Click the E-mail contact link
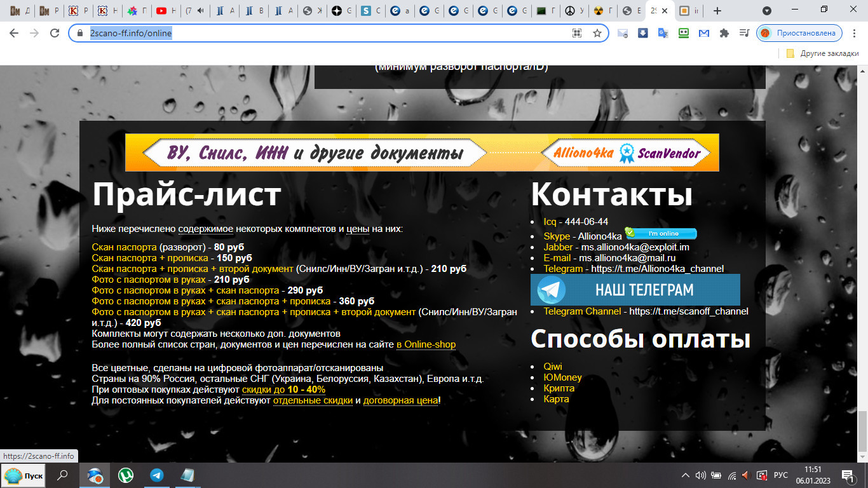This screenshot has width=868, height=488. [557, 258]
